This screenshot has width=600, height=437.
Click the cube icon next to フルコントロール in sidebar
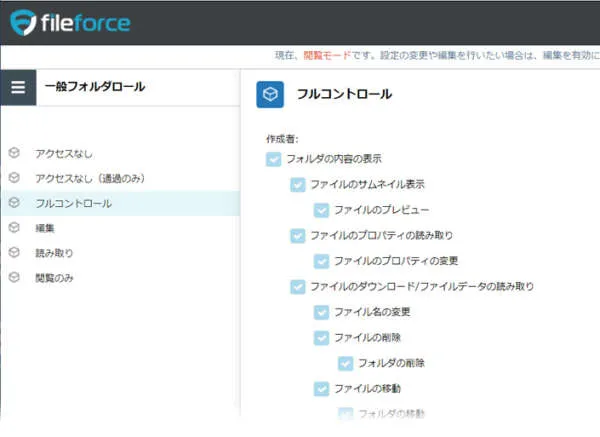point(14,203)
